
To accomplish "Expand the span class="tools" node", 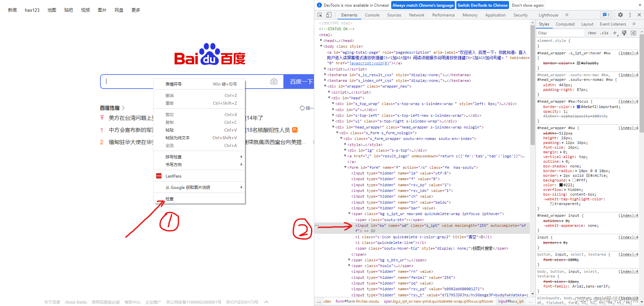I will tap(349, 265).
